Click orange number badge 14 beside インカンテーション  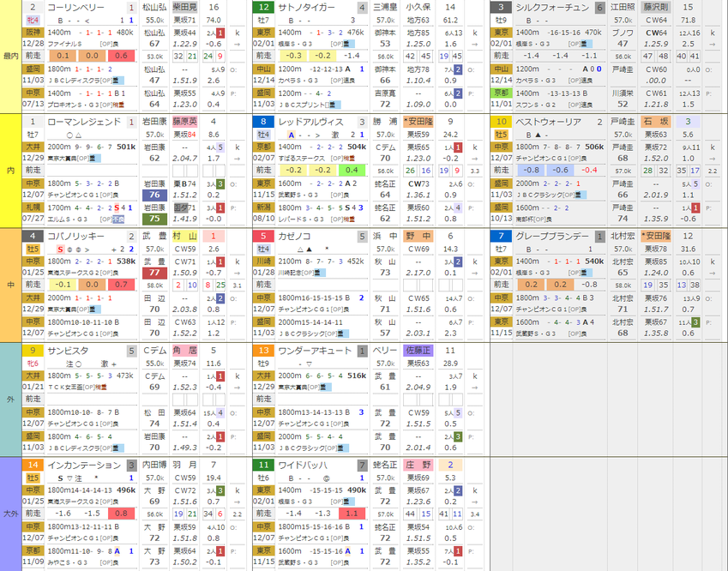click(33, 466)
